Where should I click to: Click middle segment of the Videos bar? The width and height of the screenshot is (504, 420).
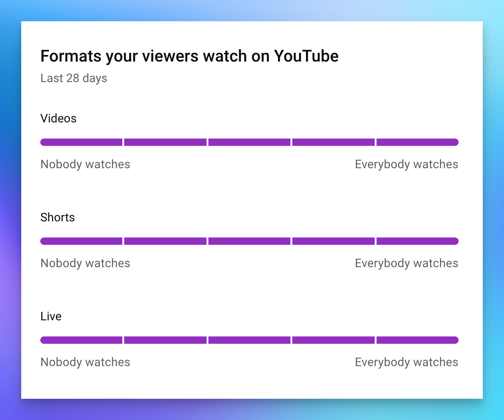[x=249, y=142]
